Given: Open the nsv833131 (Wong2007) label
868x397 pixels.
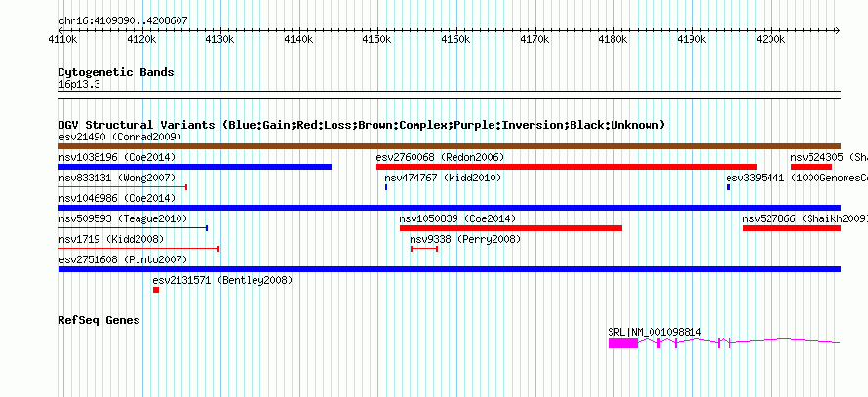Looking at the screenshot, I should click(x=117, y=178).
